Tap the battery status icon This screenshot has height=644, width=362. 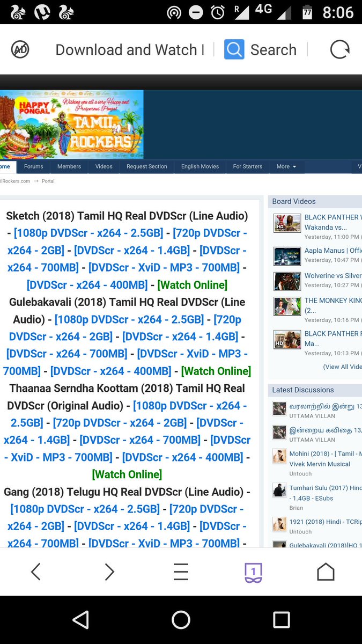click(x=307, y=12)
